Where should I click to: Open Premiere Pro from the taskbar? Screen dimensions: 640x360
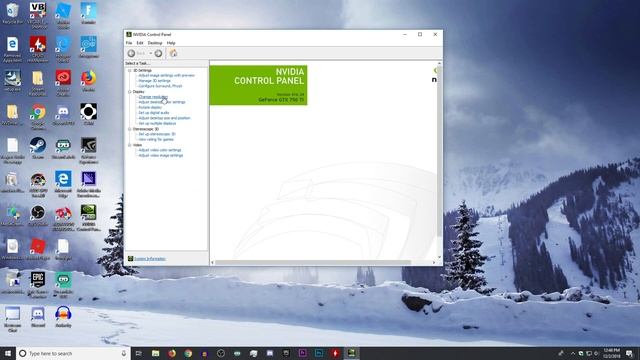302,353
